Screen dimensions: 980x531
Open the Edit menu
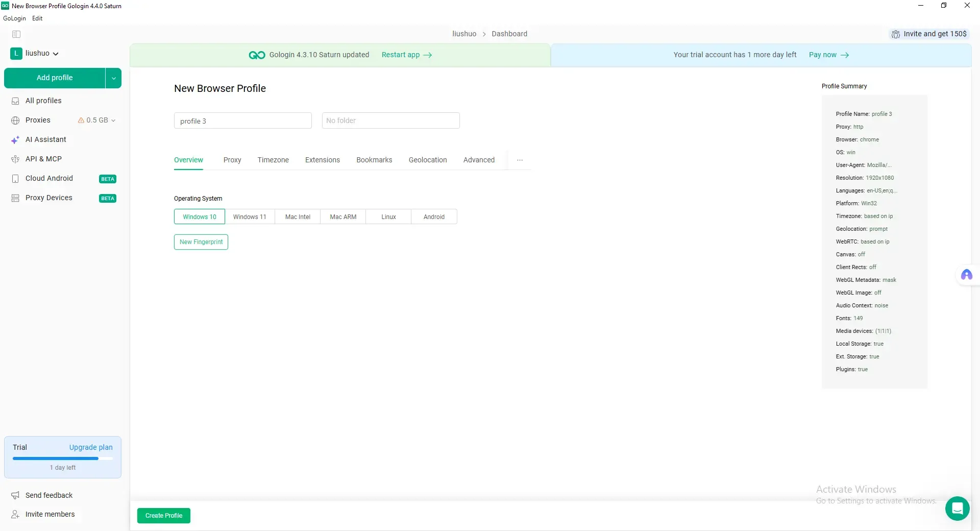coord(37,18)
